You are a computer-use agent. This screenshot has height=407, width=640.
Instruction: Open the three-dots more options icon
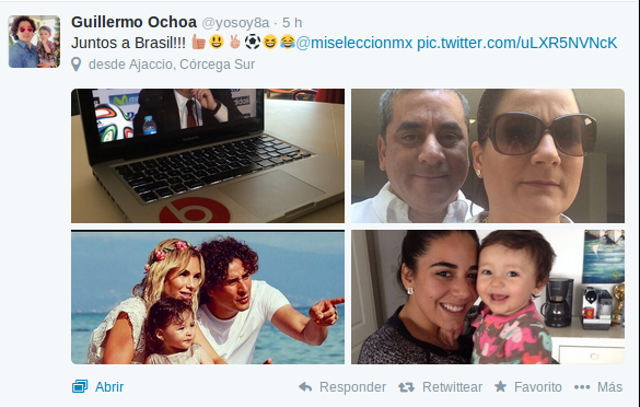[x=582, y=387]
